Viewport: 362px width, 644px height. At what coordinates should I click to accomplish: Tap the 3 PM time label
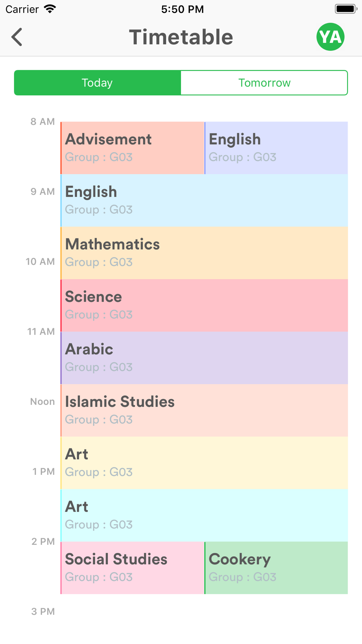43,611
